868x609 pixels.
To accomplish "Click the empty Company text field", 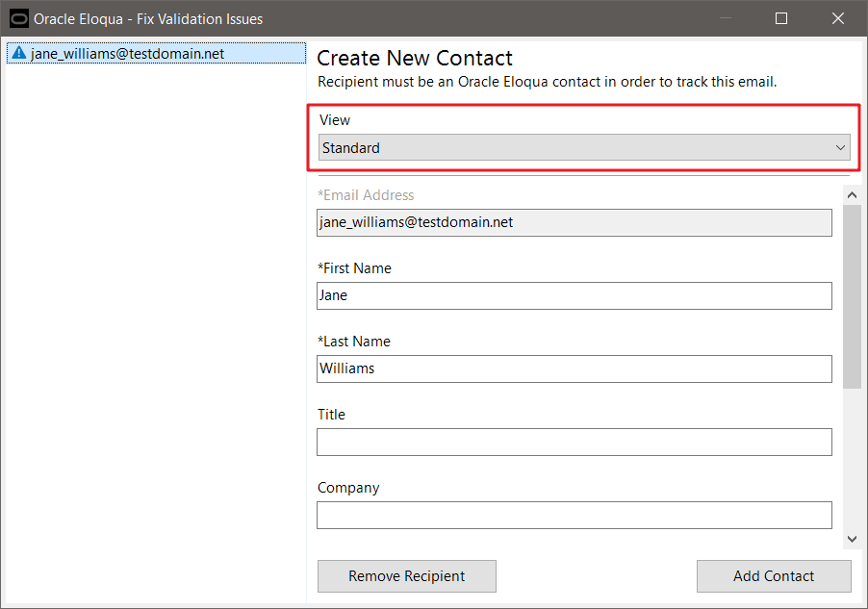I will [574, 515].
